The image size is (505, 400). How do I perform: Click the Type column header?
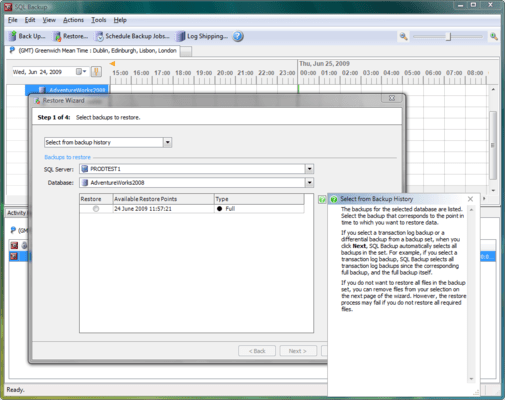(259, 199)
